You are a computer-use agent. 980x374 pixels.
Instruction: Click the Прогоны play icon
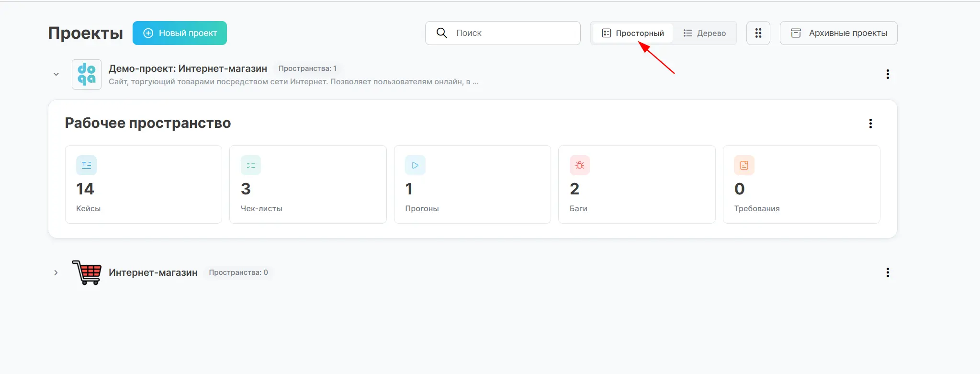415,165
